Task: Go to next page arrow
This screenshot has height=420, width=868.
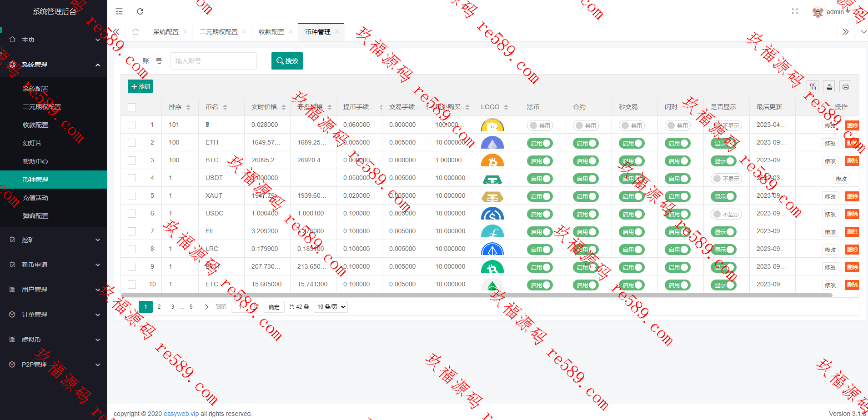Action: click(x=206, y=307)
